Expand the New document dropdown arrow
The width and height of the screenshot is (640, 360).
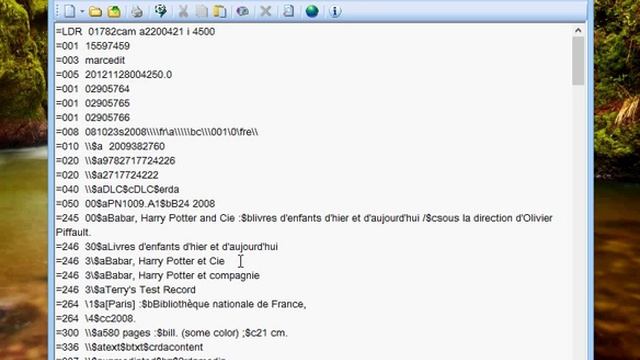pyautogui.click(x=82, y=11)
